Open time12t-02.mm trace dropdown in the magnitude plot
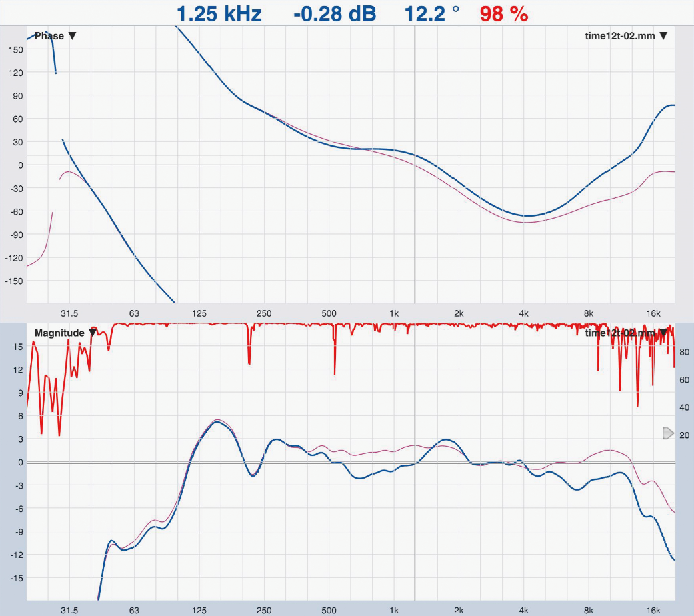 [626, 333]
